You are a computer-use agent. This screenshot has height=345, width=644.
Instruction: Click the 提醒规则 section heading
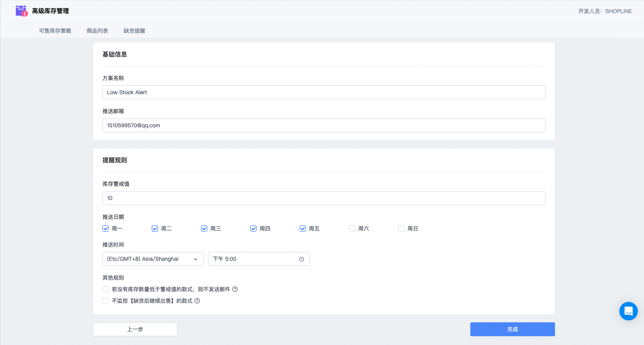[x=115, y=160]
